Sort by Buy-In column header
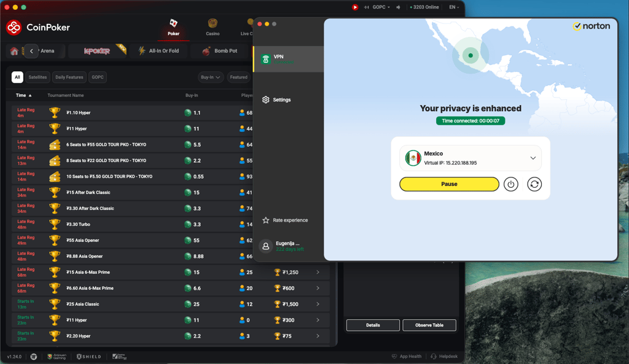The width and height of the screenshot is (629, 364). pos(192,95)
